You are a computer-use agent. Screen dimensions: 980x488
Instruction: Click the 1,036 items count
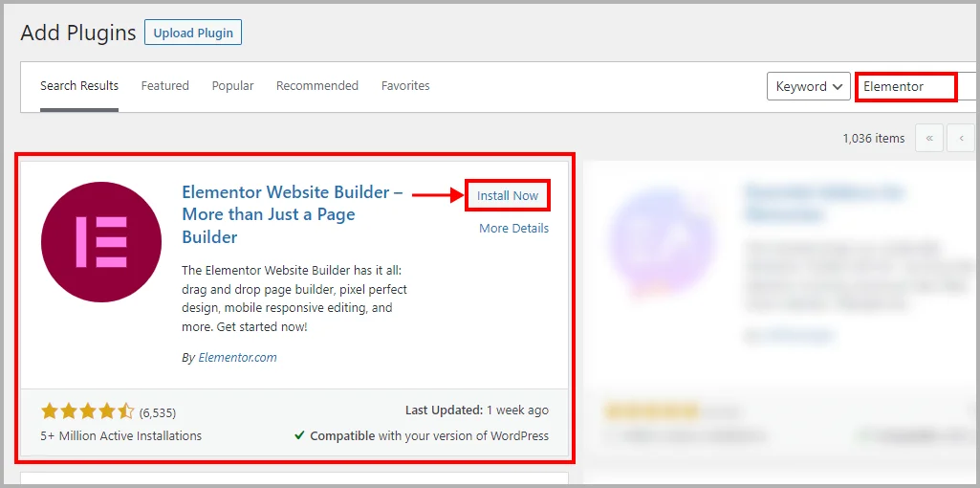(x=873, y=138)
